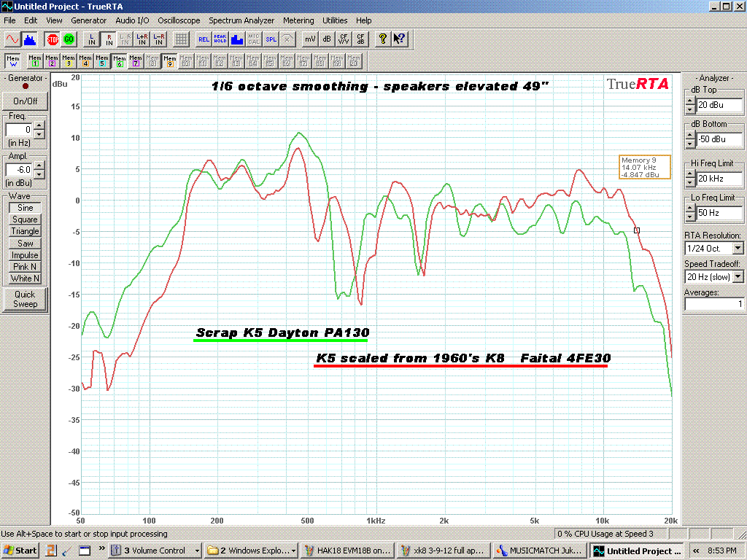Enable REL relative mode
This screenshot has width=747, height=560.
204,39
